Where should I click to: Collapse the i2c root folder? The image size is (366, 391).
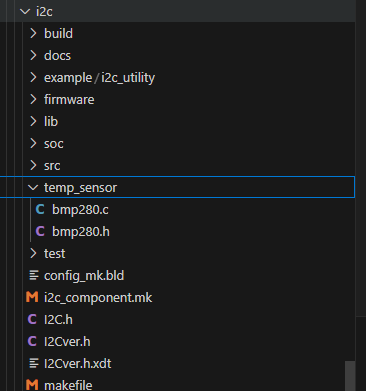coord(25,12)
